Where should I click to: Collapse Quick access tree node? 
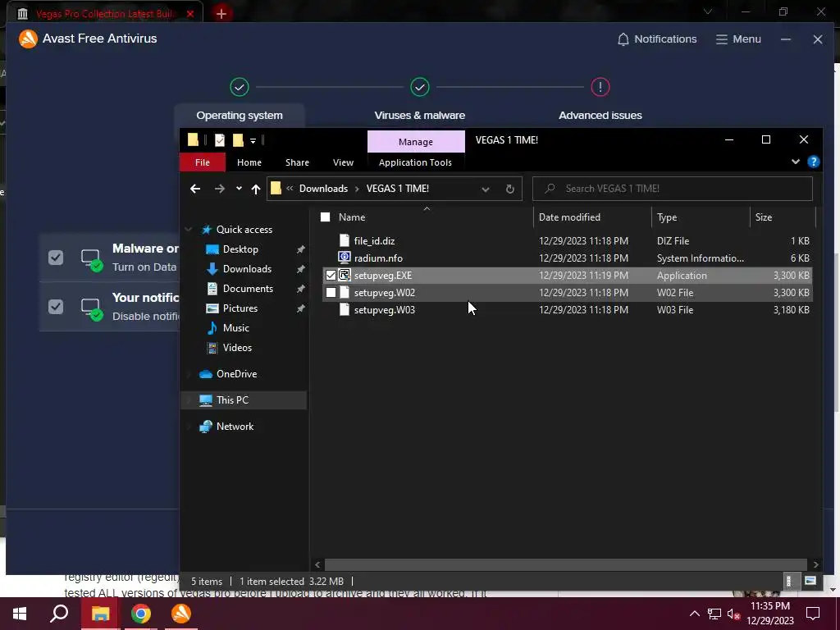tap(189, 230)
